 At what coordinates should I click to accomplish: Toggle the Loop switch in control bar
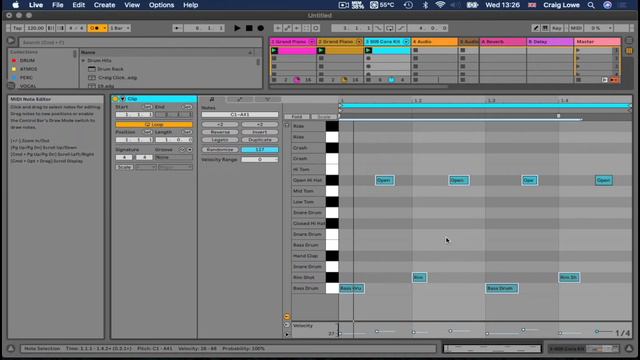pyautogui.click(x=390, y=28)
